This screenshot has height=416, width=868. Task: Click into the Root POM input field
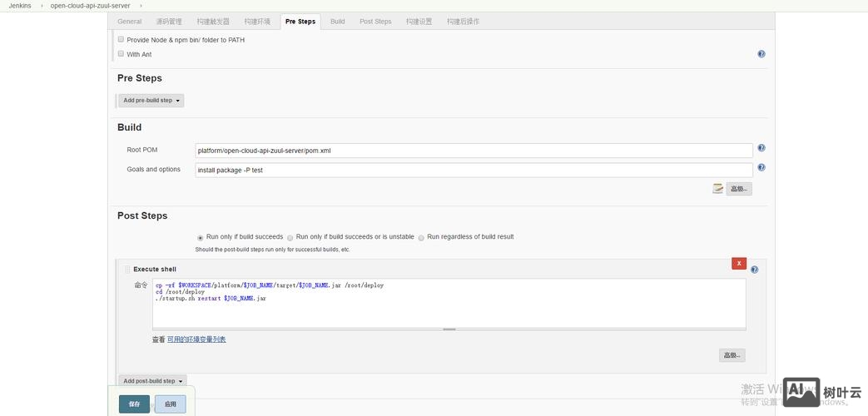(x=474, y=151)
